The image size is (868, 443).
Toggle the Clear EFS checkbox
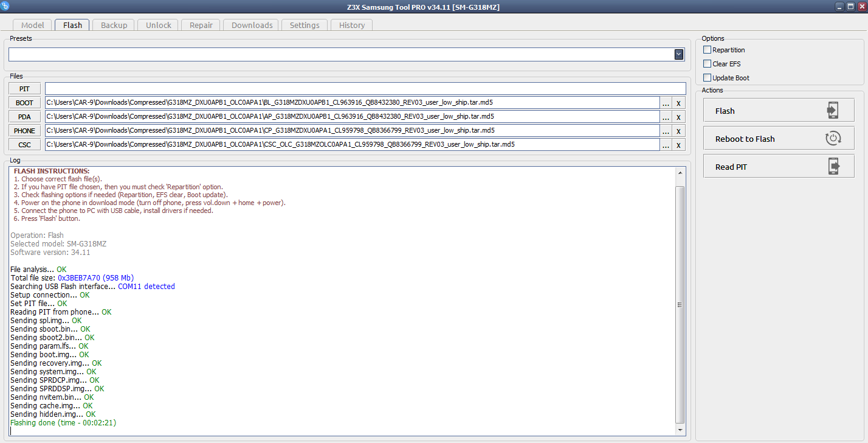pyautogui.click(x=707, y=64)
